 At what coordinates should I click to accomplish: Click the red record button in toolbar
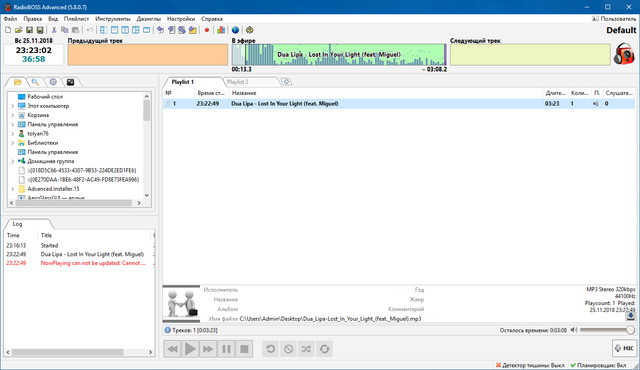click(x=207, y=30)
